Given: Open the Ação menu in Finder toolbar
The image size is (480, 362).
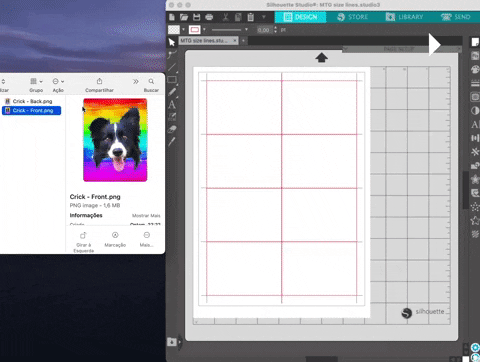Looking at the screenshot, I should pos(58,85).
